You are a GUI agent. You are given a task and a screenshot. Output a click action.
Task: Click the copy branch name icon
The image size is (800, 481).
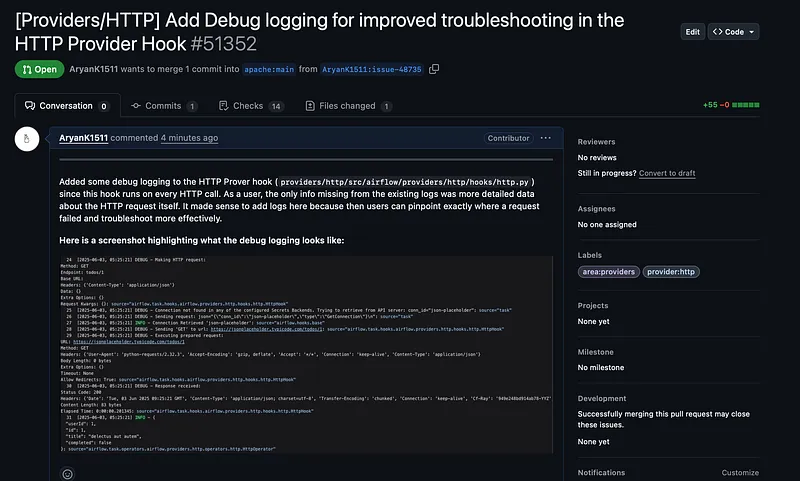point(434,69)
